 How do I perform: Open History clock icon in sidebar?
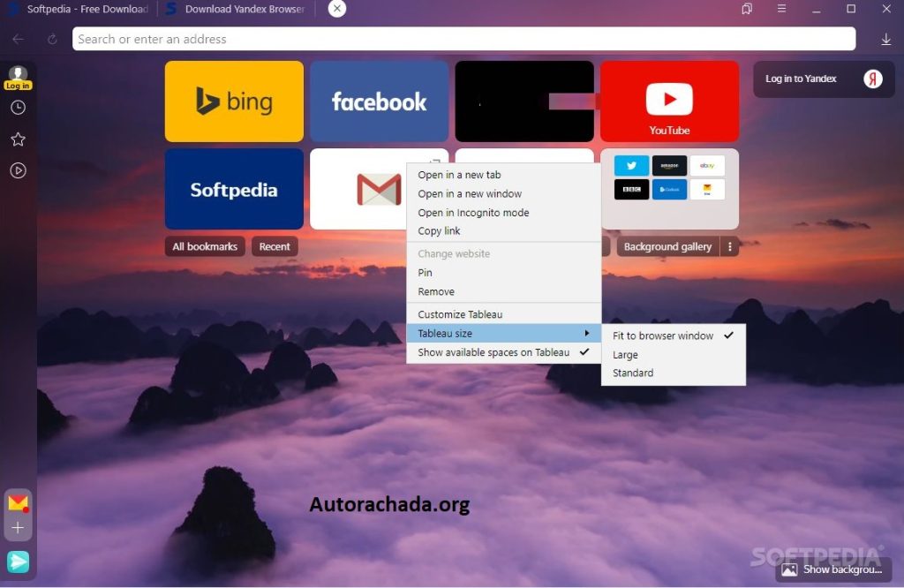click(x=18, y=108)
